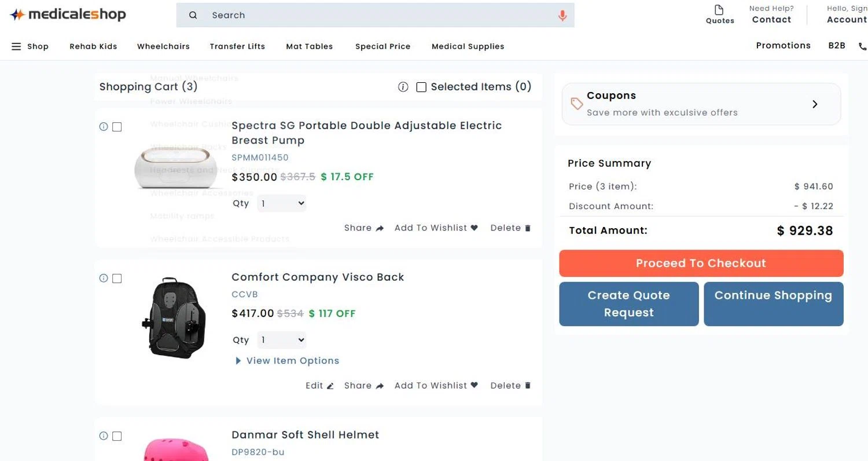This screenshot has width=868, height=461.
Task: Click Continue Shopping button
Action: click(x=773, y=304)
